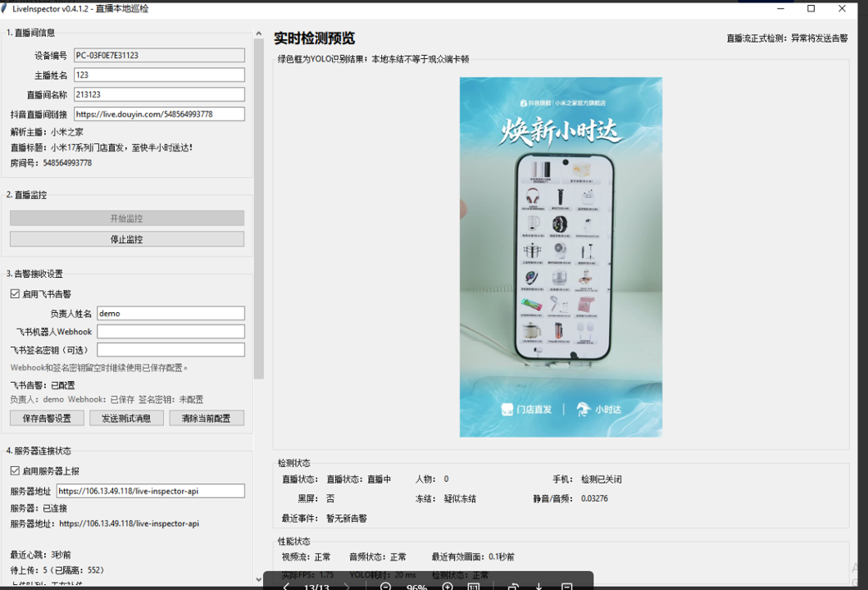Download the image from viewer toolbar
The image size is (868, 590).
click(538, 586)
